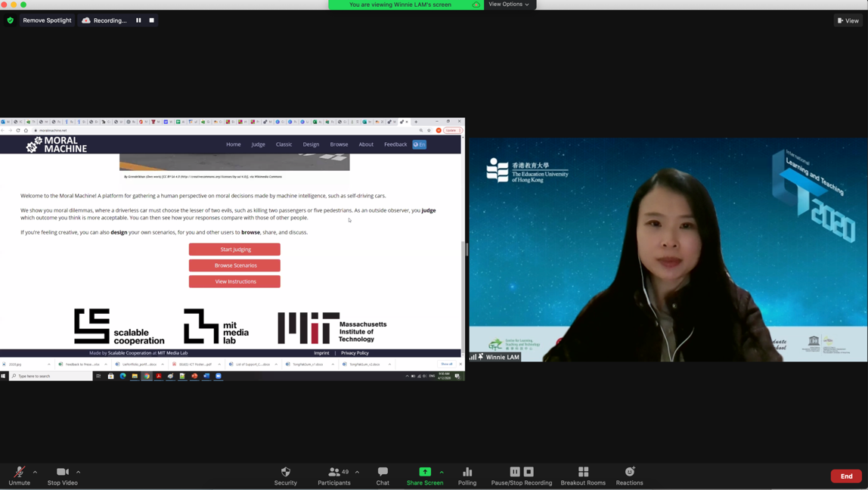Click the Windows search box
The height and width of the screenshot is (490, 868).
click(x=51, y=376)
